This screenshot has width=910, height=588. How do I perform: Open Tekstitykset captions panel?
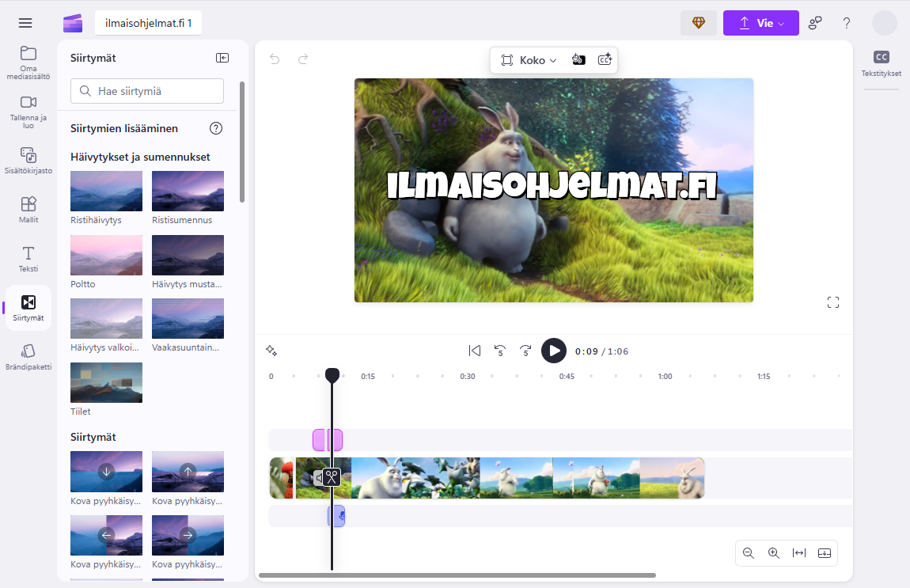(881, 63)
